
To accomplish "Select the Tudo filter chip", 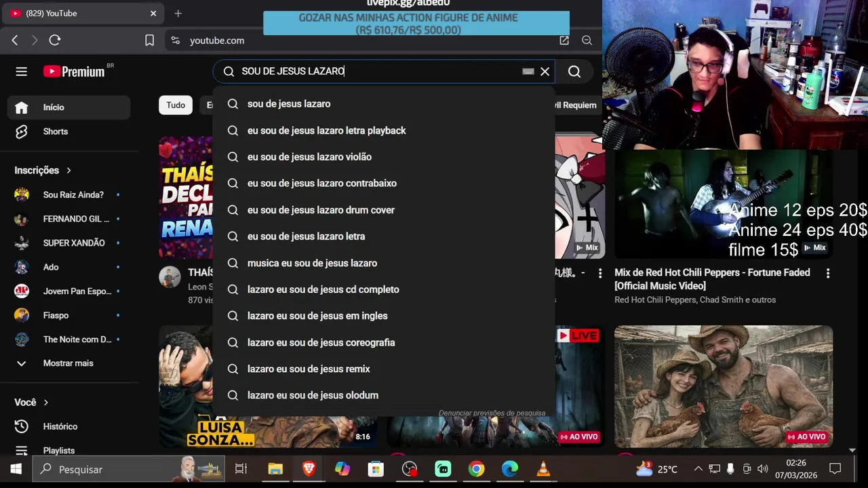I will tap(176, 105).
